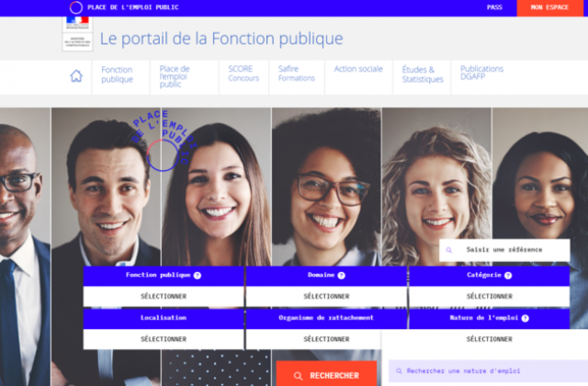Click the Place de l'emploi public circle logo
This screenshot has height=386, width=588.
click(x=75, y=7)
